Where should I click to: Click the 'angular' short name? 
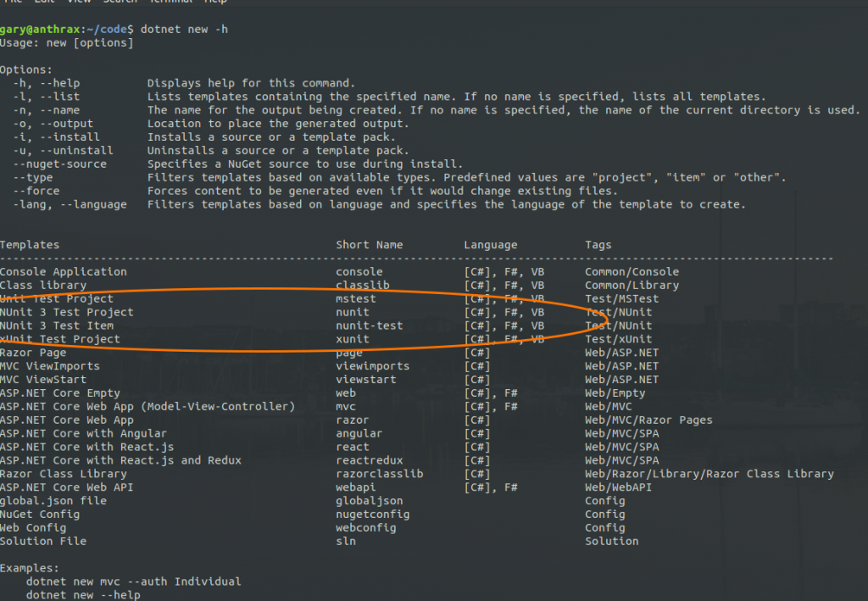(x=359, y=433)
